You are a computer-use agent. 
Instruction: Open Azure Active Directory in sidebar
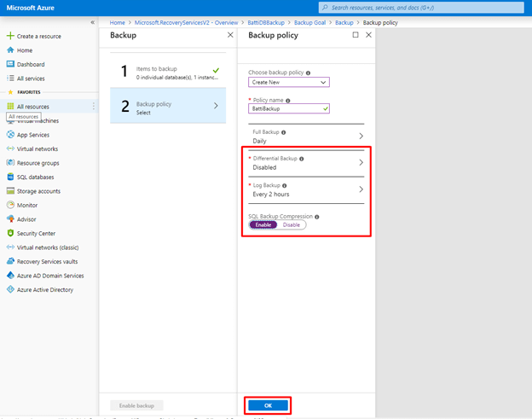[45, 289]
